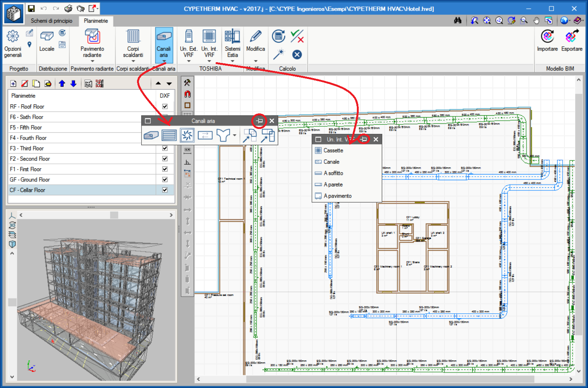Move floor plan down with blue arrow
Viewport: 588px width, 388px height.
[74, 83]
